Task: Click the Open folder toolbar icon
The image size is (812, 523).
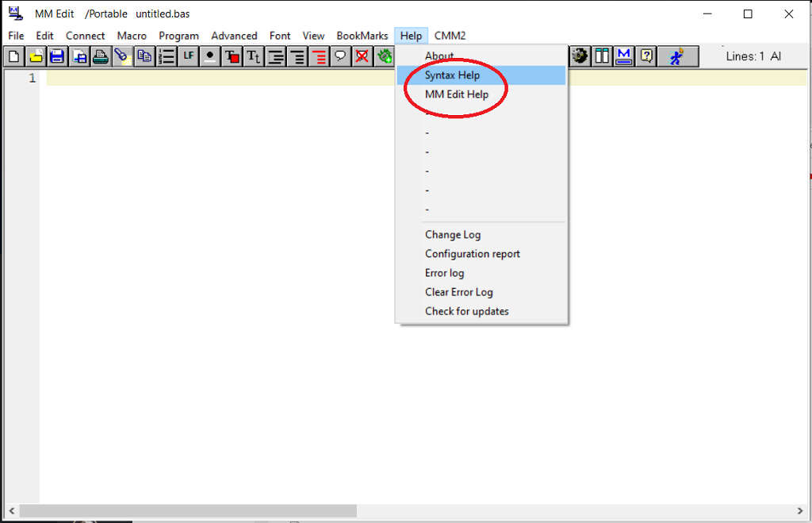Action: pyautogui.click(x=36, y=56)
